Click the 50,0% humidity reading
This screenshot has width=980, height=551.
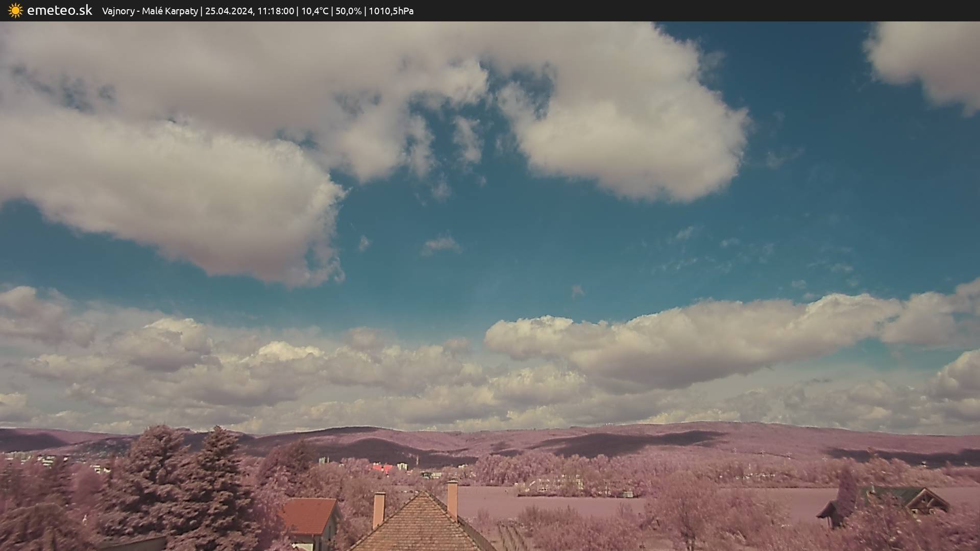click(x=348, y=11)
